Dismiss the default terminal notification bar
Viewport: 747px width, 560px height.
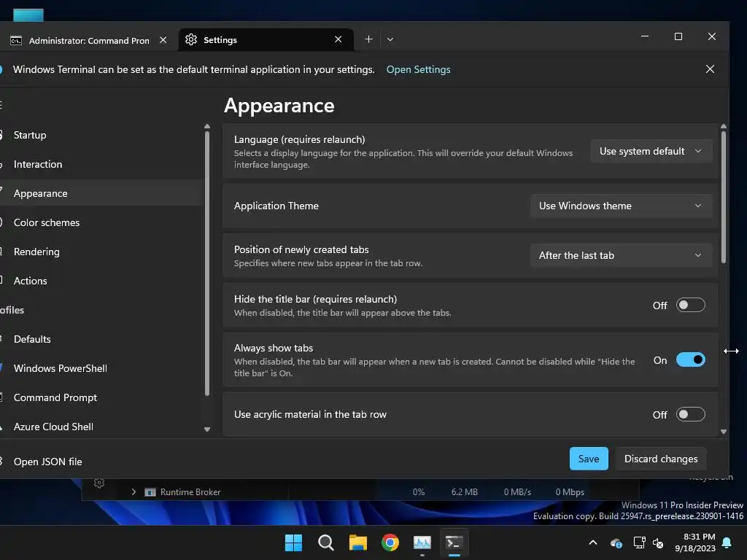(x=710, y=69)
